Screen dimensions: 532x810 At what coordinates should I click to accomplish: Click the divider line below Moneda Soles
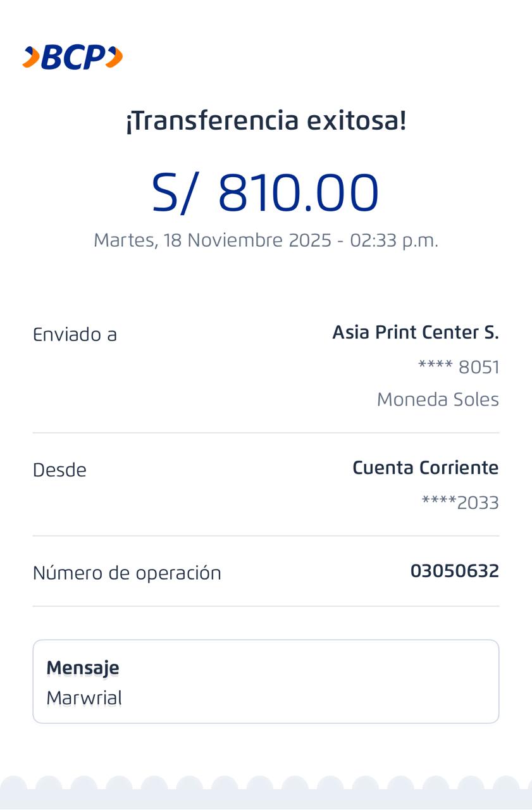click(266, 433)
